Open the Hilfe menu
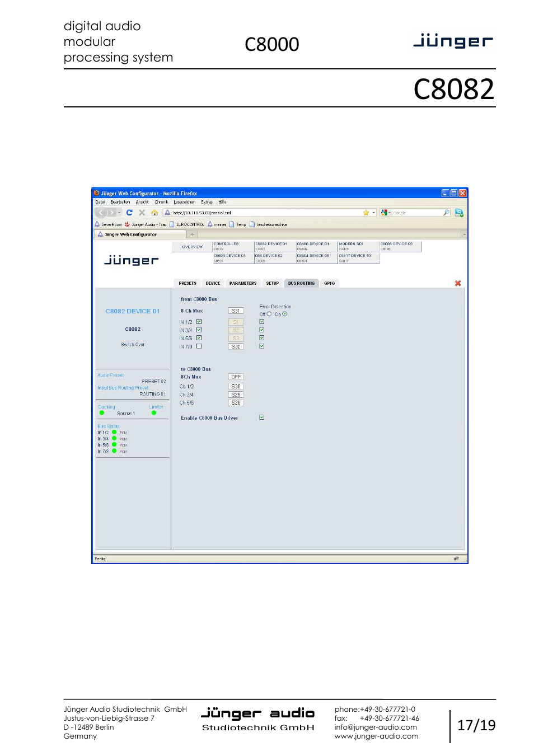The image size is (534, 756). tap(222, 202)
